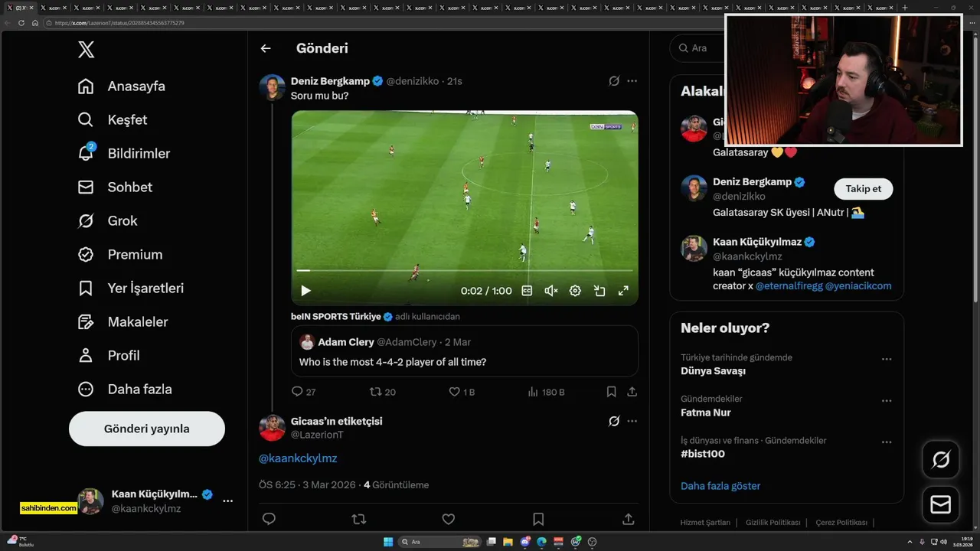The height and width of the screenshot is (551, 980).
Task: Click Gicaas'ın etiketçisi avatar
Action: 273,427
